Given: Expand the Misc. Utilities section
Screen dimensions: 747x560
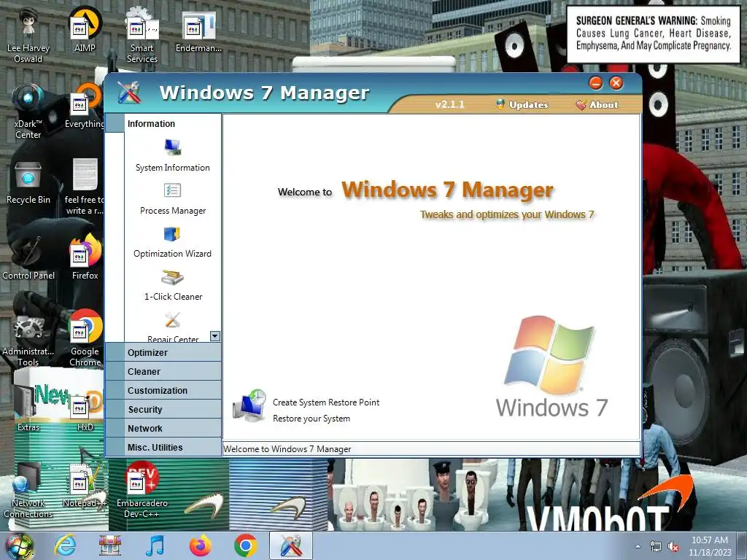Looking at the screenshot, I should tap(163, 448).
